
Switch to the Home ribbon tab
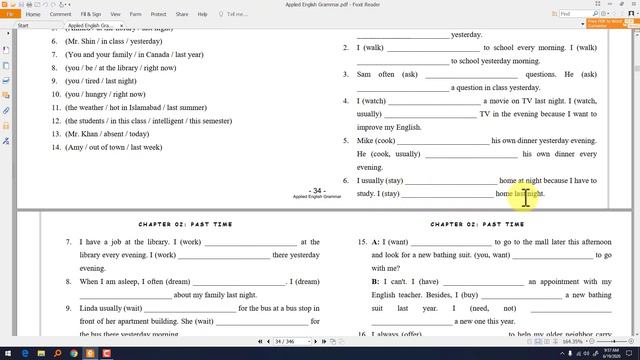[x=33, y=14]
